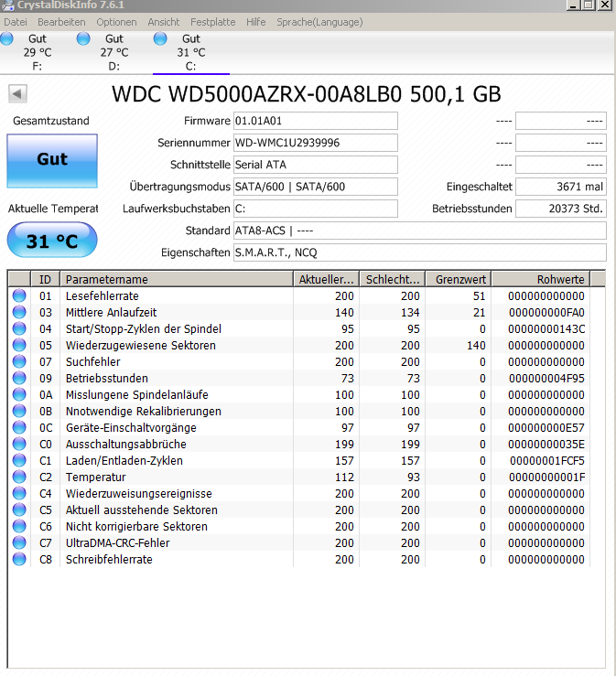
Task: Select the UltraDMA-CRC-Fehler text
Action: [x=118, y=543]
